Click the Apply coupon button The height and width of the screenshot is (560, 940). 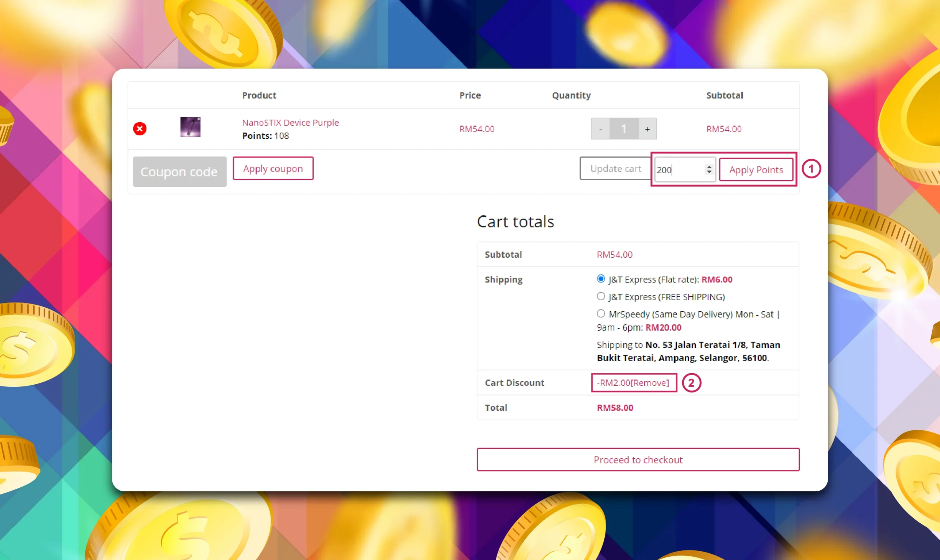click(x=273, y=169)
